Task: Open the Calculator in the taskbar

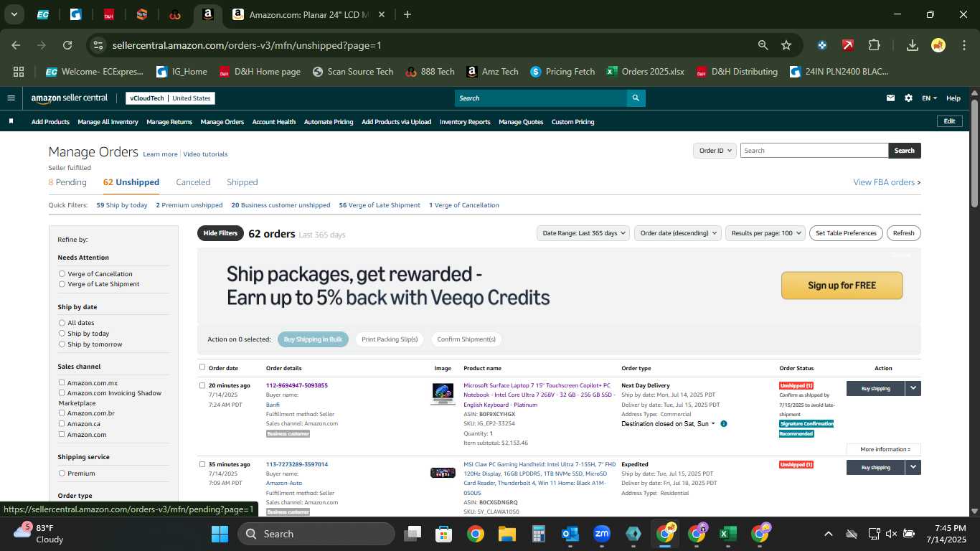Action: point(539,534)
